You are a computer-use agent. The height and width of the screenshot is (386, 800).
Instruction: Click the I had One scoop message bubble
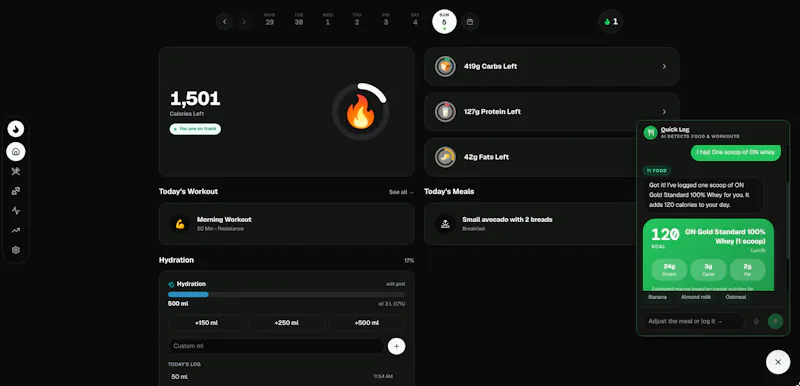736,152
